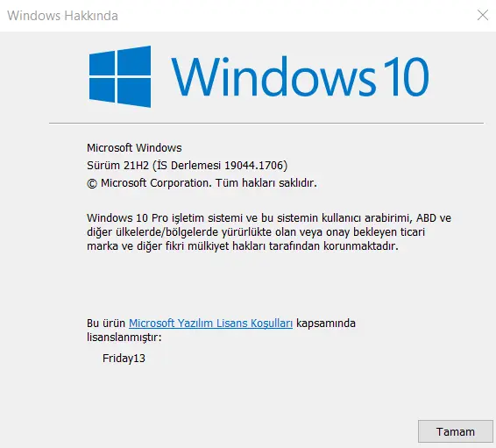The image size is (496, 448).
Task: Close the Windows Hakkında dialog
Action: [x=483, y=15]
